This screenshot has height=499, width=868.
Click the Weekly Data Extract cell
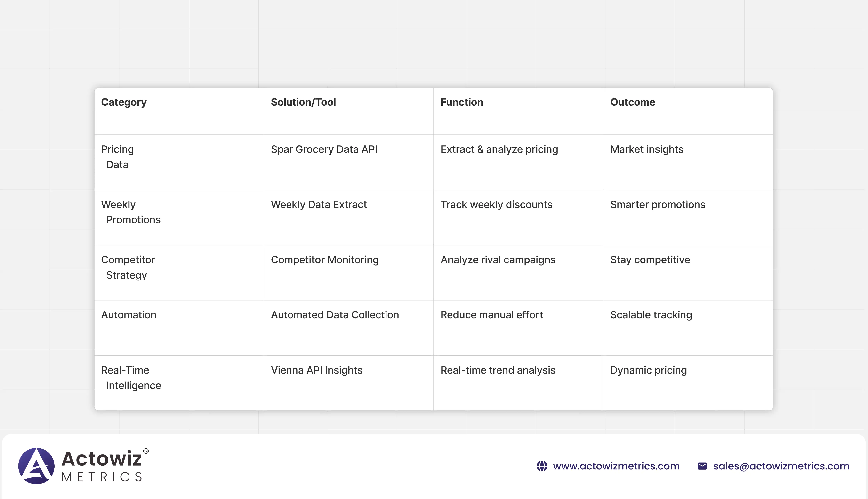click(x=318, y=205)
